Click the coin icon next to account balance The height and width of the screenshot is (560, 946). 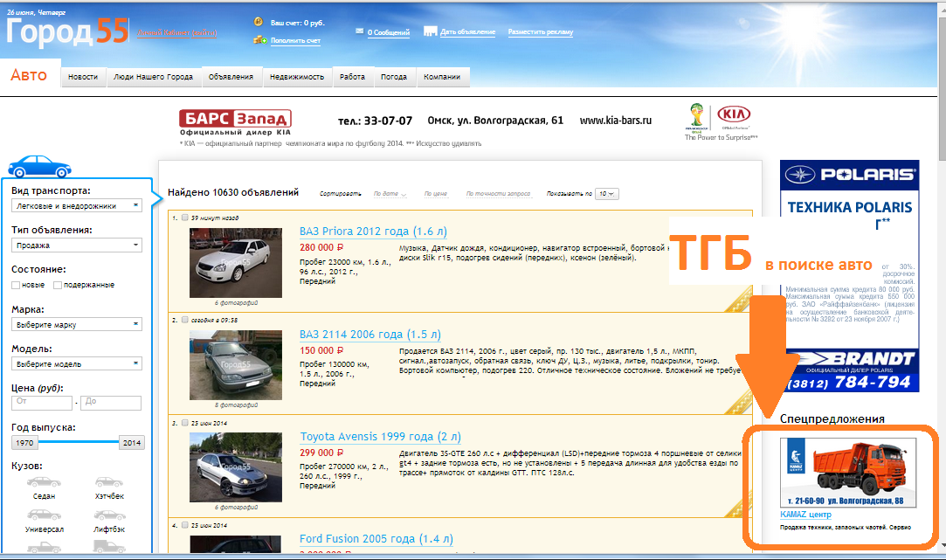pyautogui.click(x=259, y=22)
